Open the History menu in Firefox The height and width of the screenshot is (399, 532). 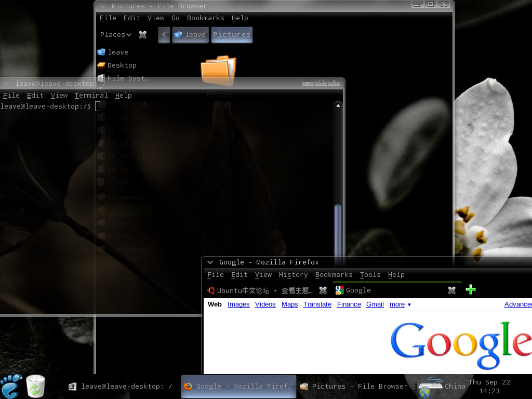pyautogui.click(x=294, y=274)
